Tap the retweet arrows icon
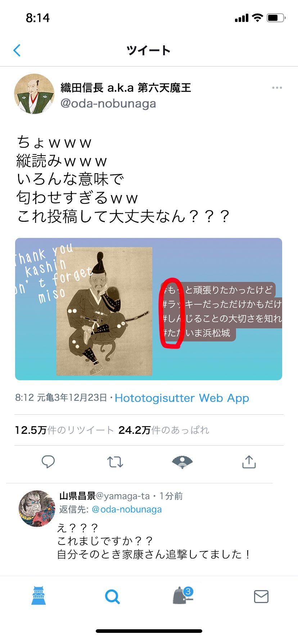Image resolution: width=298 pixels, height=644 pixels. [x=115, y=462]
